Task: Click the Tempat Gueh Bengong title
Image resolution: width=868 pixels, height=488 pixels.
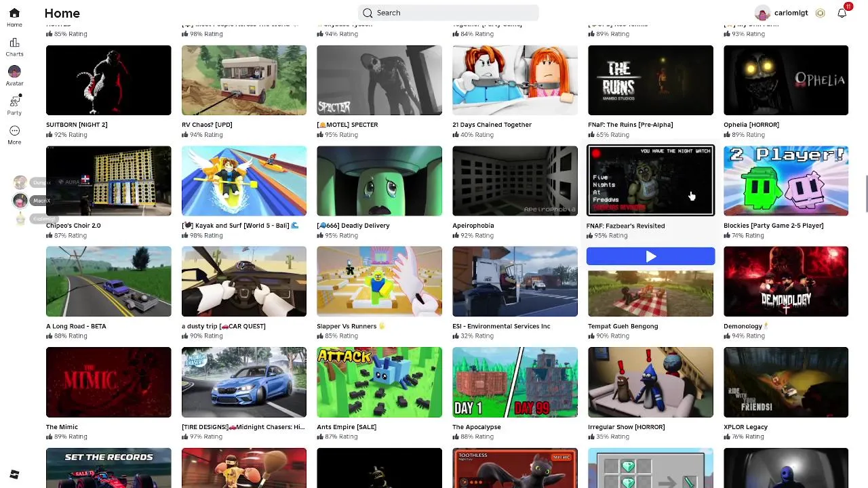Action: [x=623, y=326]
